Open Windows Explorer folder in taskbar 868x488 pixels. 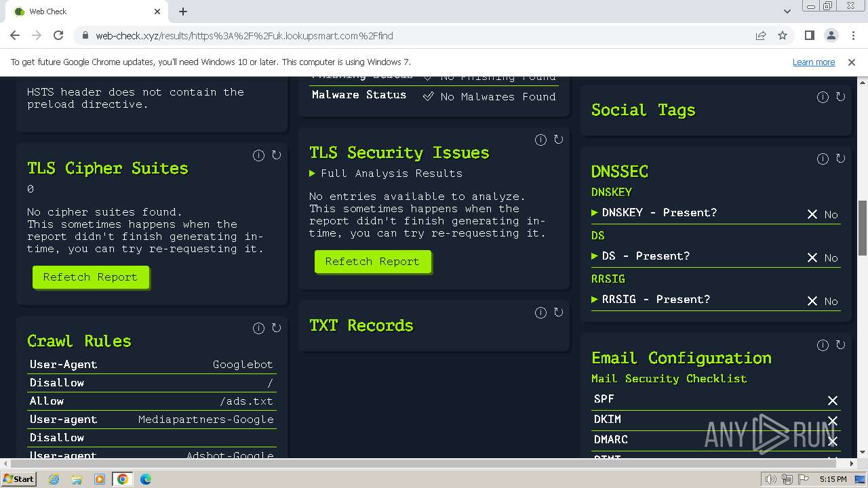[x=77, y=479]
